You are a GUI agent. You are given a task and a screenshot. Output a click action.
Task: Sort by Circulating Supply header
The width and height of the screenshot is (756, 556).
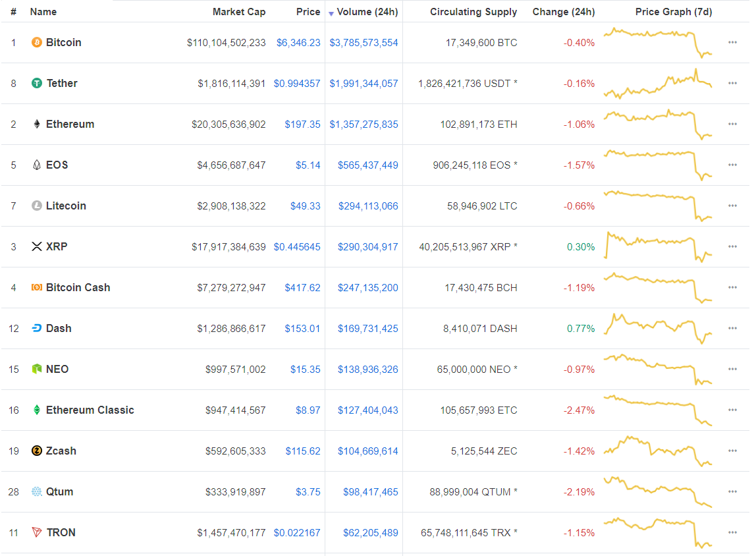pos(473,12)
